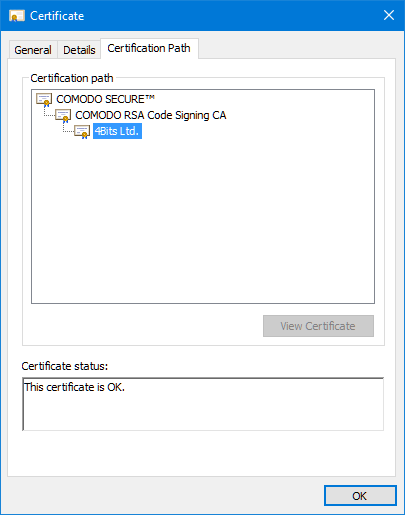The height and width of the screenshot is (515, 405).
Task: Select the Certification Path tab
Action: pos(149,48)
